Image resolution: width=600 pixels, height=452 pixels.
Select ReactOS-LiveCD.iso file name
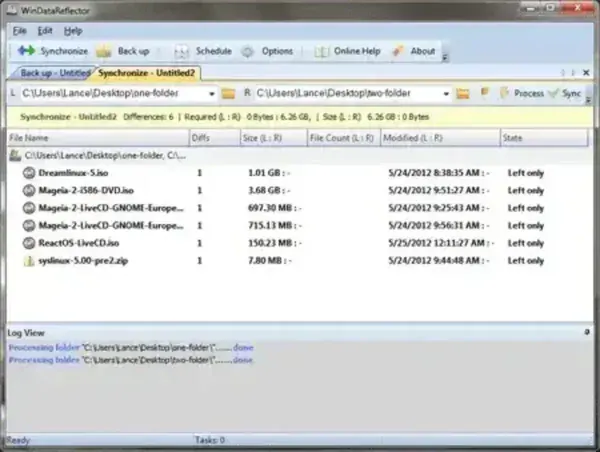click(x=78, y=243)
